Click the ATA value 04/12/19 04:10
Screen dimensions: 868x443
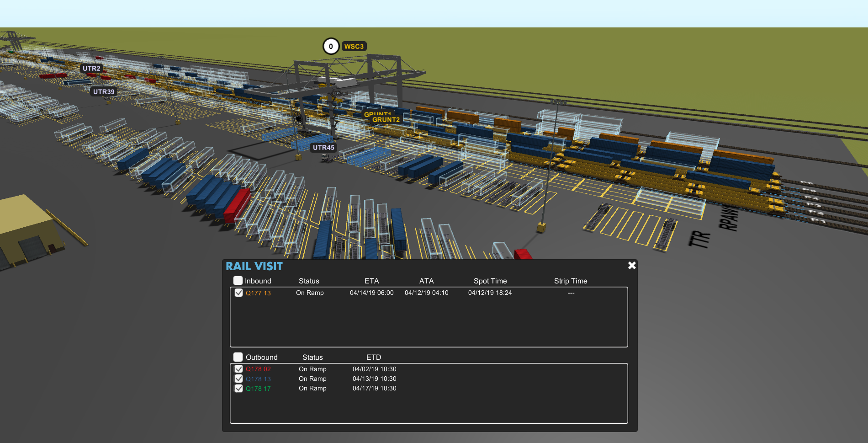click(427, 293)
